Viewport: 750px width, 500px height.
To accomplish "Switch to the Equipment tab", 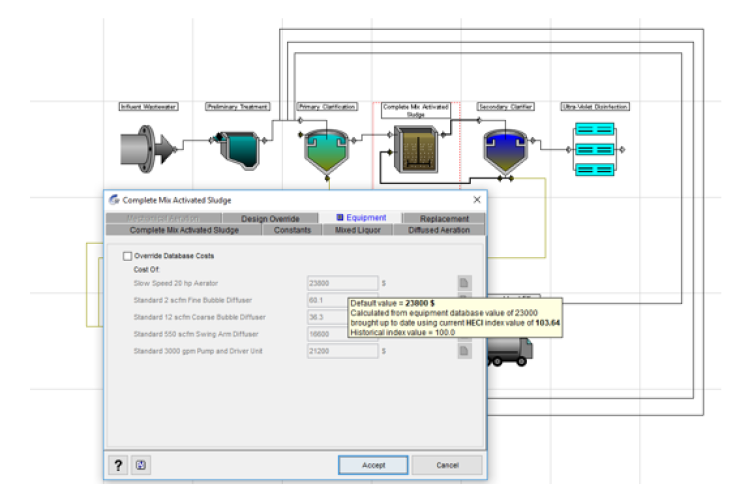I will 361,218.
